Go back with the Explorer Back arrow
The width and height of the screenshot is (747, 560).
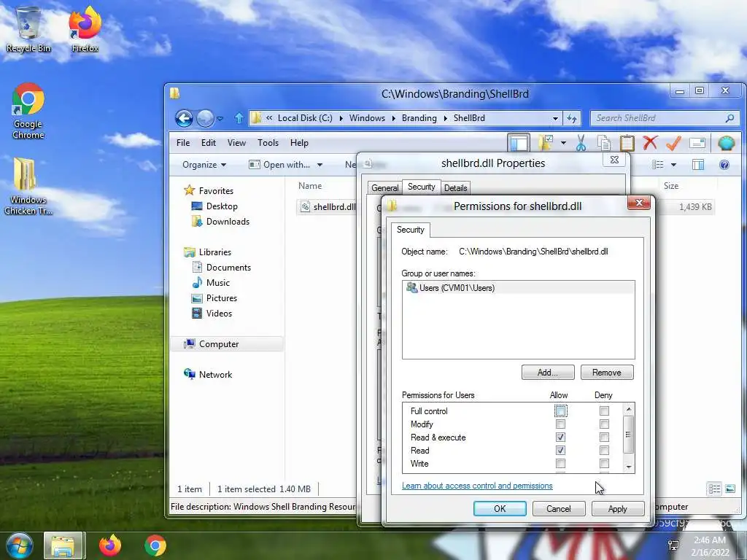(x=184, y=118)
